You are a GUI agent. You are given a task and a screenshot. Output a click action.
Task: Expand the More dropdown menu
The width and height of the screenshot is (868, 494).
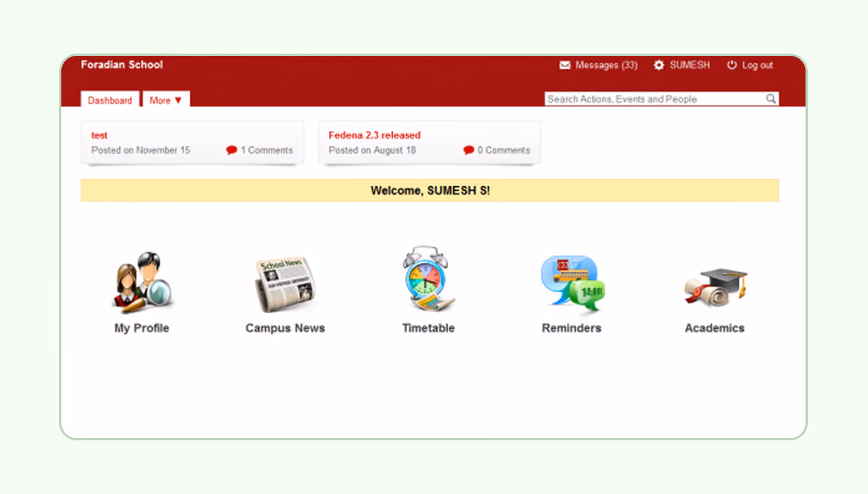pyautogui.click(x=166, y=100)
